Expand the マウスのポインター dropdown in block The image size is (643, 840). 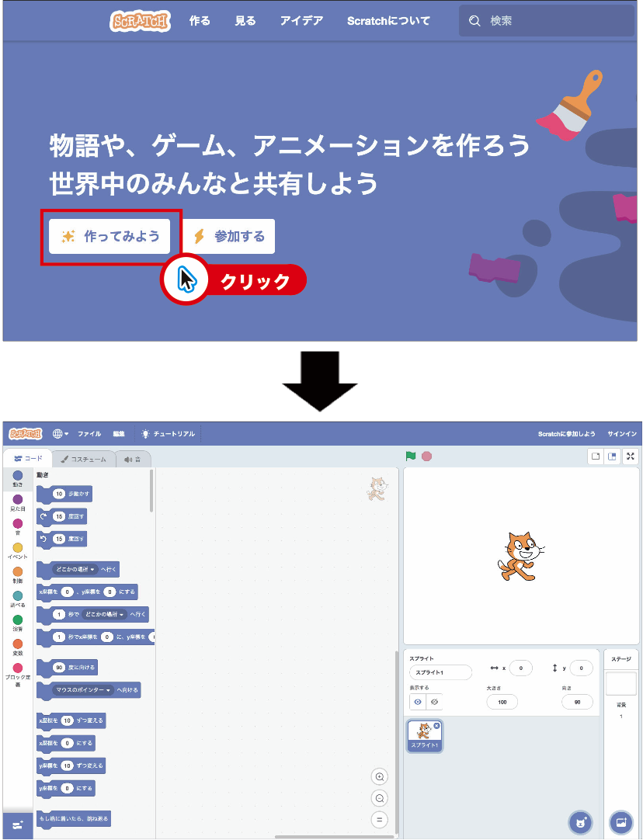84,689
